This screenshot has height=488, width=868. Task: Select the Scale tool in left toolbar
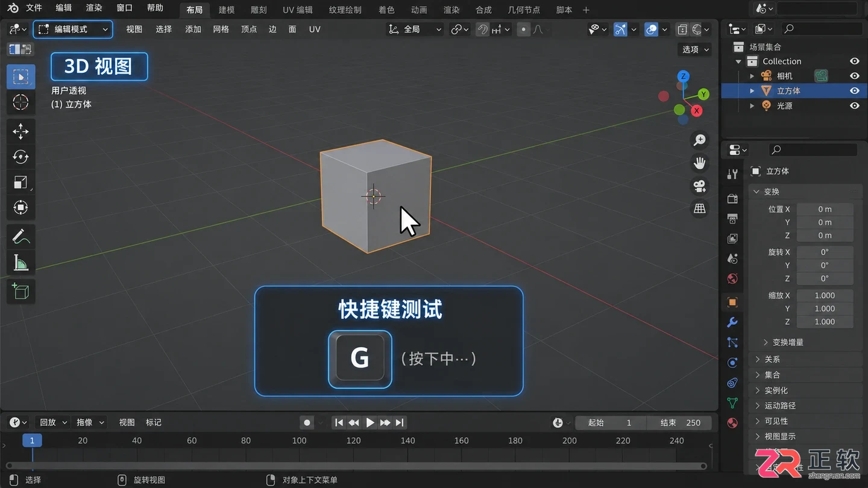point(20,182)
